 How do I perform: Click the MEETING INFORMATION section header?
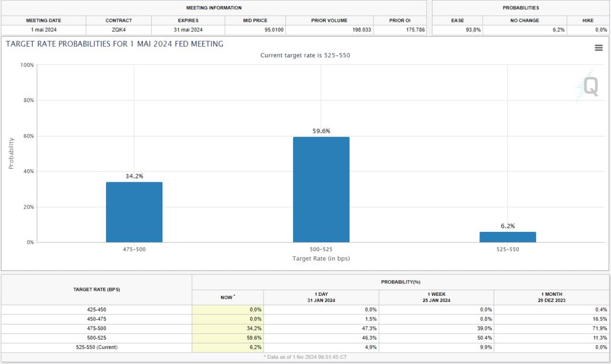click(214, 8)
